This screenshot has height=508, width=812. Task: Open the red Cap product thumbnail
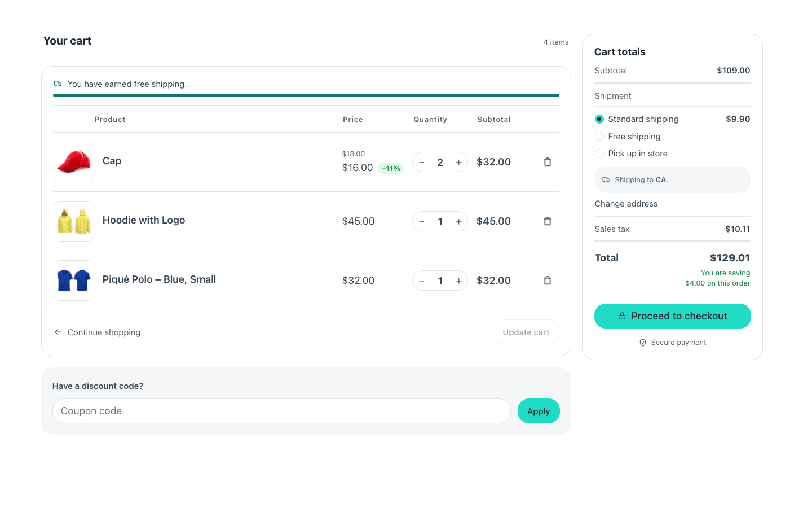click(74, 162)
